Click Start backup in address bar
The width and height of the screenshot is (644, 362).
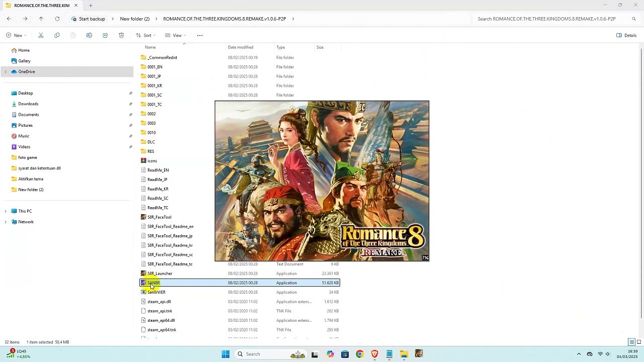point(92,19)
